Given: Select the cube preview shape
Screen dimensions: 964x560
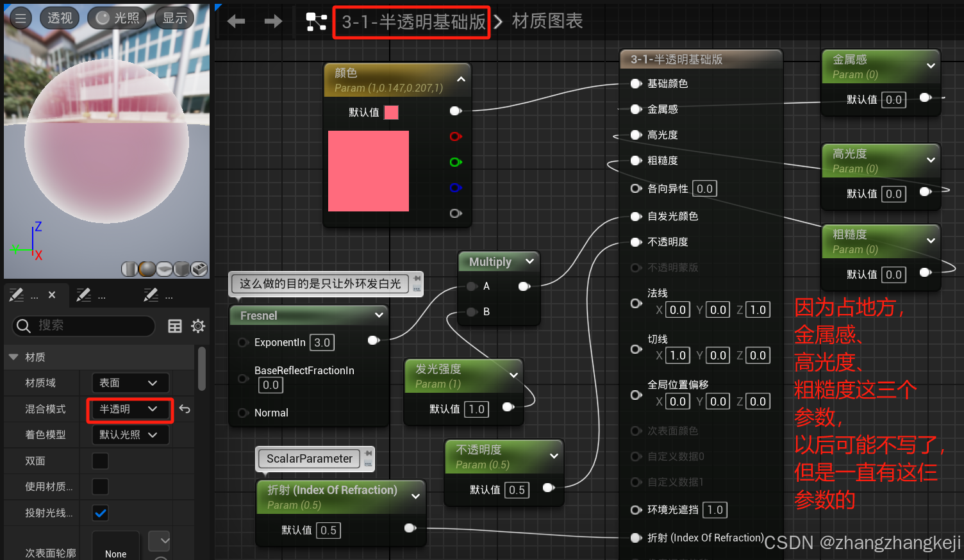Looking at the screenshot, I should (181, 269).
